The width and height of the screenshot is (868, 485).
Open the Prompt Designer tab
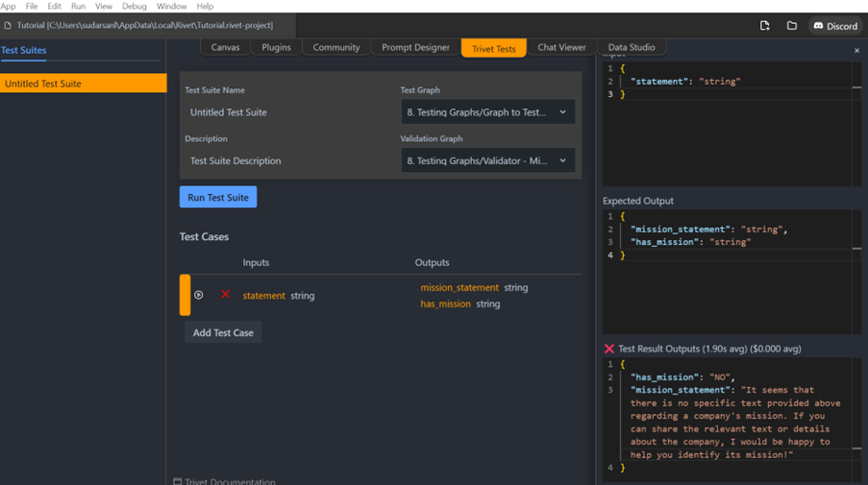[415, 48]
